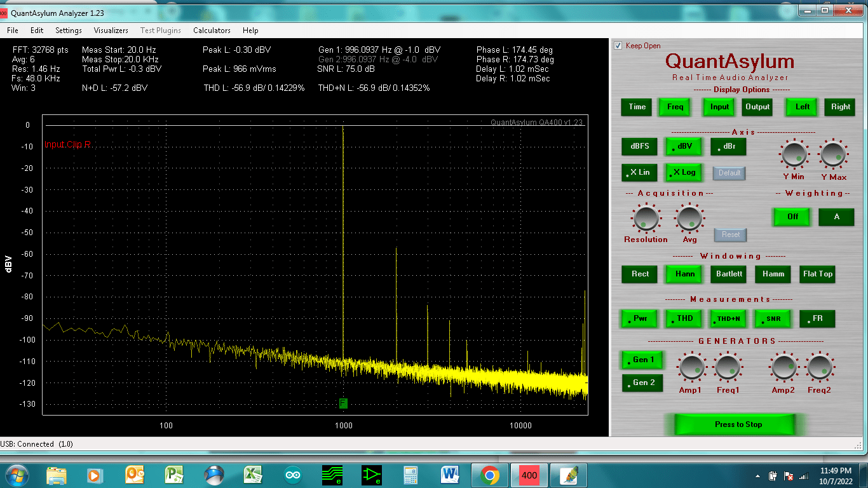The image size is (868, 488).
Task: Open Microsoft Word taskbar icon
Action: (x=450, y=475)
